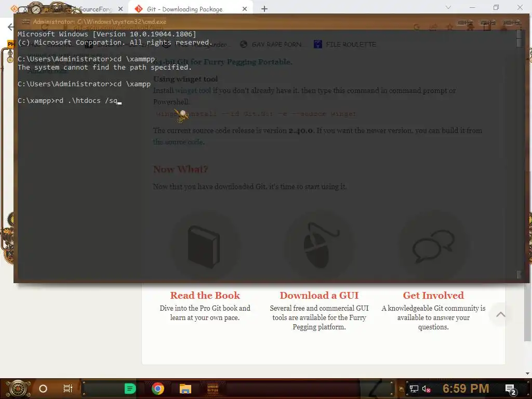Viewport: 532px width, 399px height.
Task: Open the steampunk Start button
Action: tap(18, 389)
